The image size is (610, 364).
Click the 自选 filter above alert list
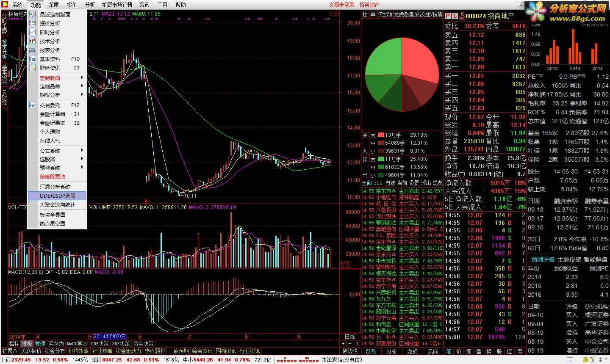(390, 183)
